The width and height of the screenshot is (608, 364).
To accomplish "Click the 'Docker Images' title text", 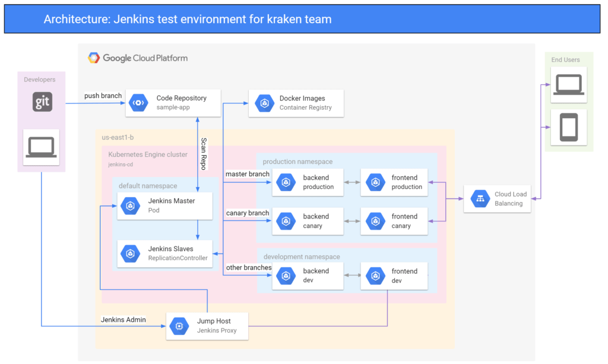I will point(302,99).
